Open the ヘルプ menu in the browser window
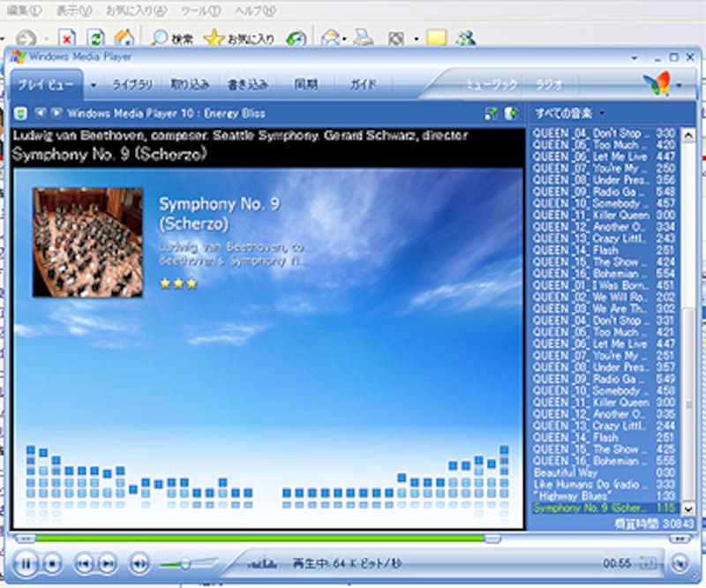The width and height of the screenshot is (706, 588). [255, 11]
